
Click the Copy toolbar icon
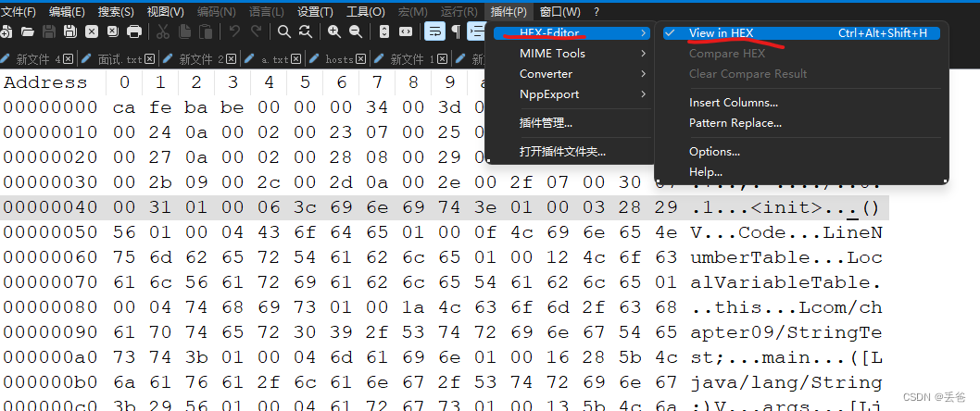(184, 31)
